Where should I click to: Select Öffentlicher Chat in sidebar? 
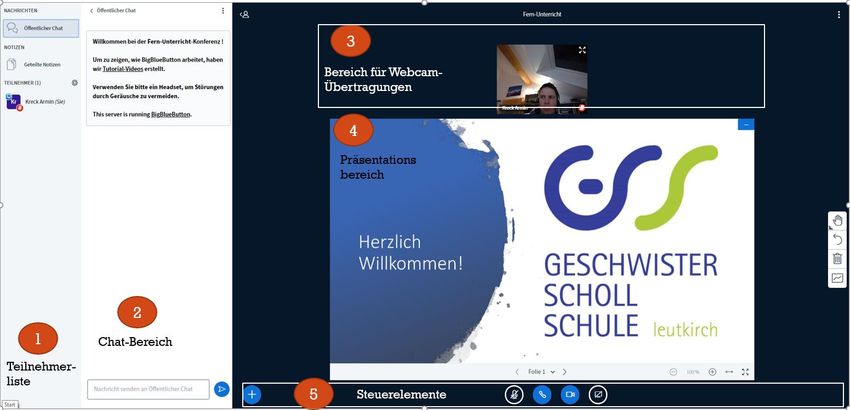pyautogui.click(x=41, y=28)
